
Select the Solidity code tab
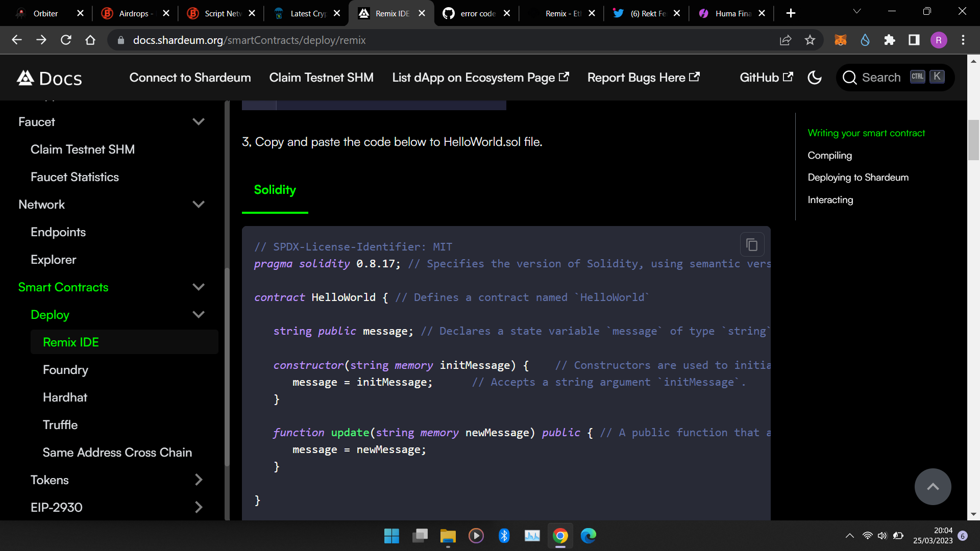tap(275, 189)
